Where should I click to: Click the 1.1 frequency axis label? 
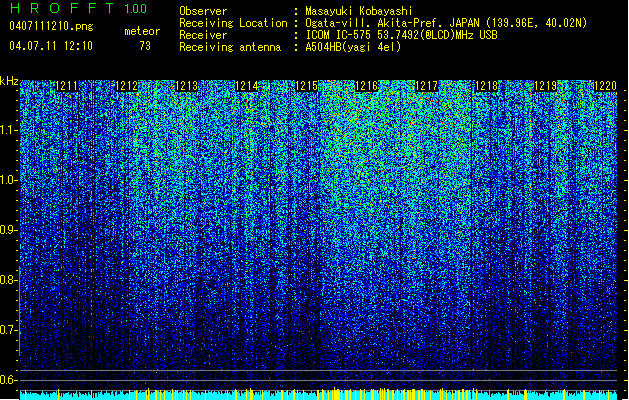(8, 130)
